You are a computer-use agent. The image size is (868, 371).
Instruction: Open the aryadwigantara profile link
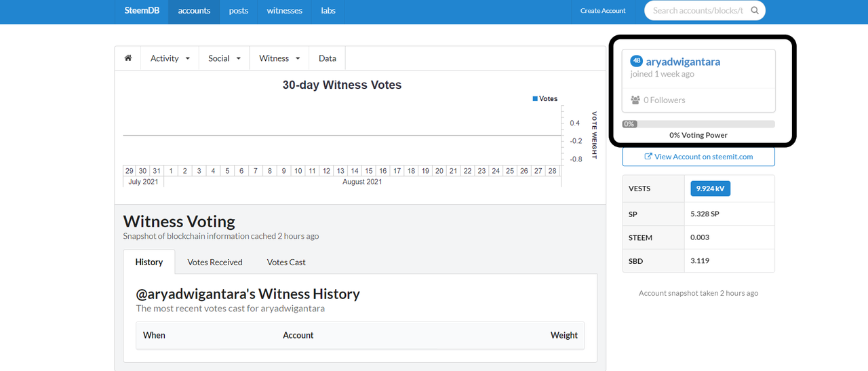pos(683,62)
